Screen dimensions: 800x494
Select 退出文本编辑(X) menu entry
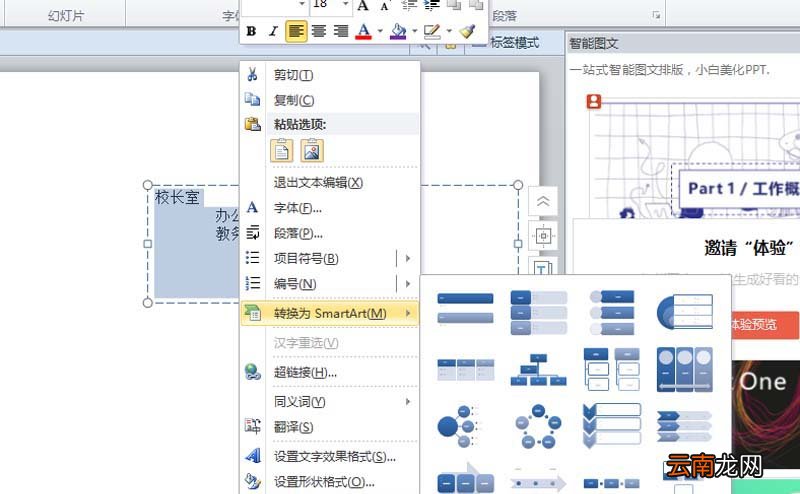(329, 183)
